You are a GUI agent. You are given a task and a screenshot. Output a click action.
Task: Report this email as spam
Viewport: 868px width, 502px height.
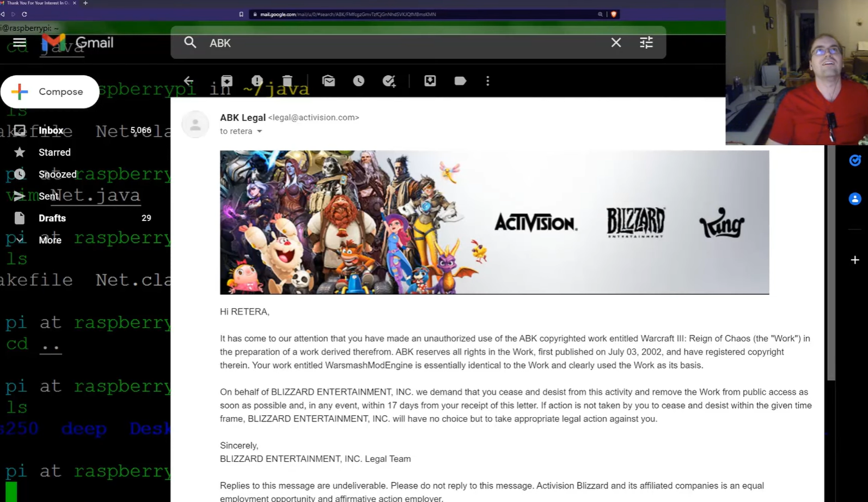(x=257, y=81)
